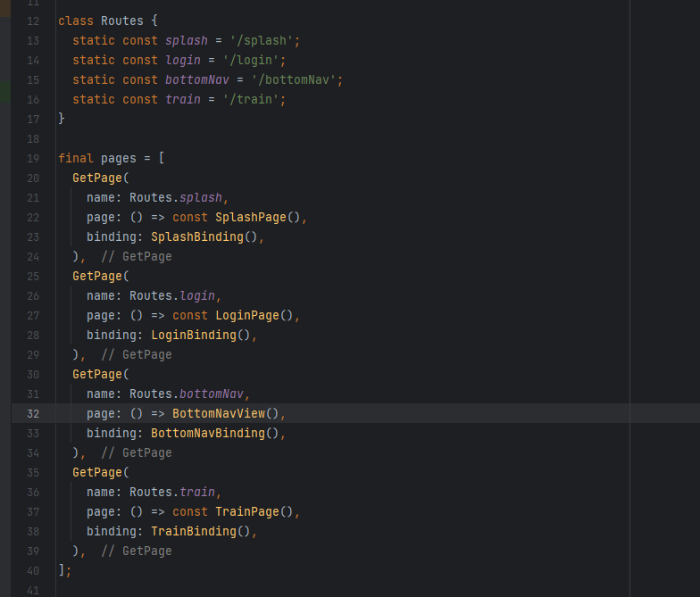Image resolution: width=700 pixels, height=597 pixels.
Task: Click the closing '];' on line 40
Action: (64, 570)
